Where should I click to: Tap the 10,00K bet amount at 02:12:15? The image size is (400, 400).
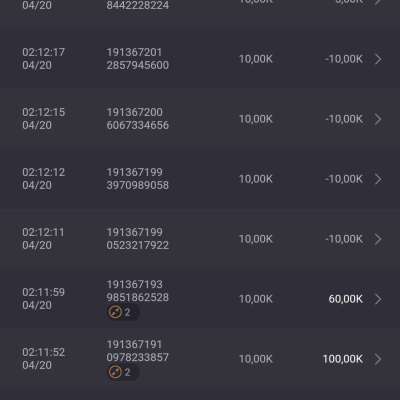tap(256, 119)
